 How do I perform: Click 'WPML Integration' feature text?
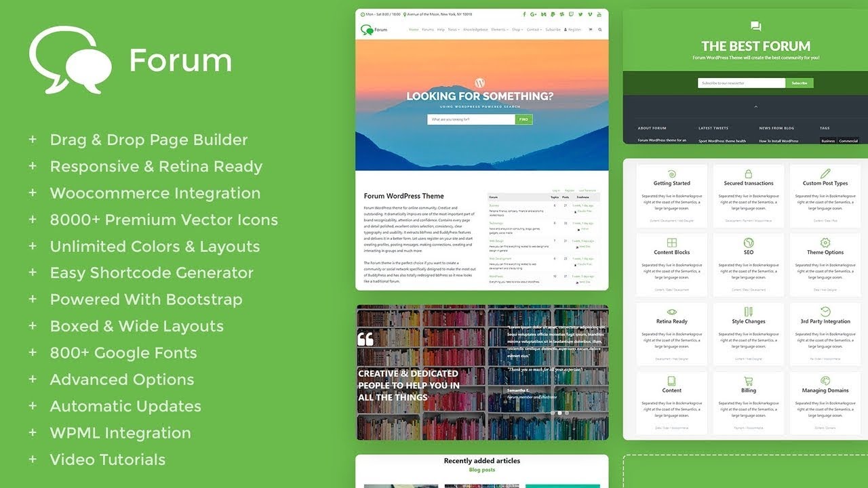[120, 433]
